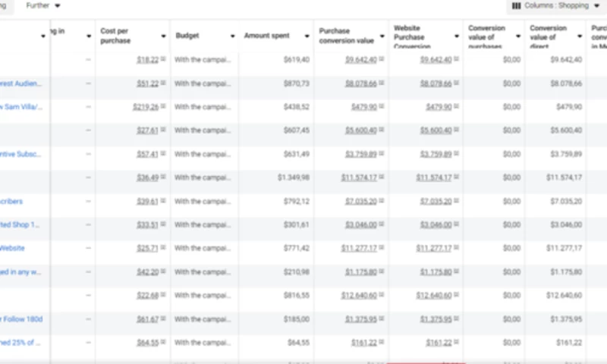The image size is (607, 364).
Task: Open Amount spent column sort arrow
Action: pos(307,36)
